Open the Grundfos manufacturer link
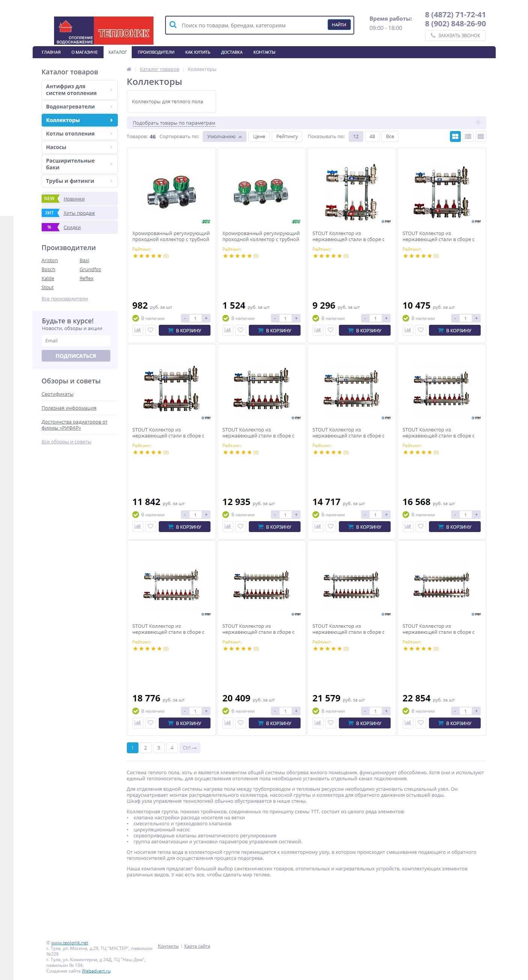 coord(90,269)
